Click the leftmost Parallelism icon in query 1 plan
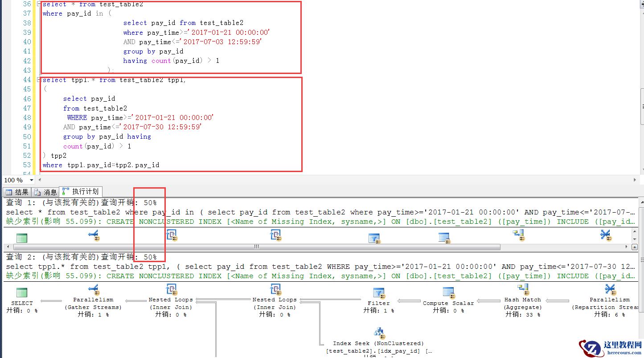This screenshot has height=358, width=644. [x=93, y=235]
